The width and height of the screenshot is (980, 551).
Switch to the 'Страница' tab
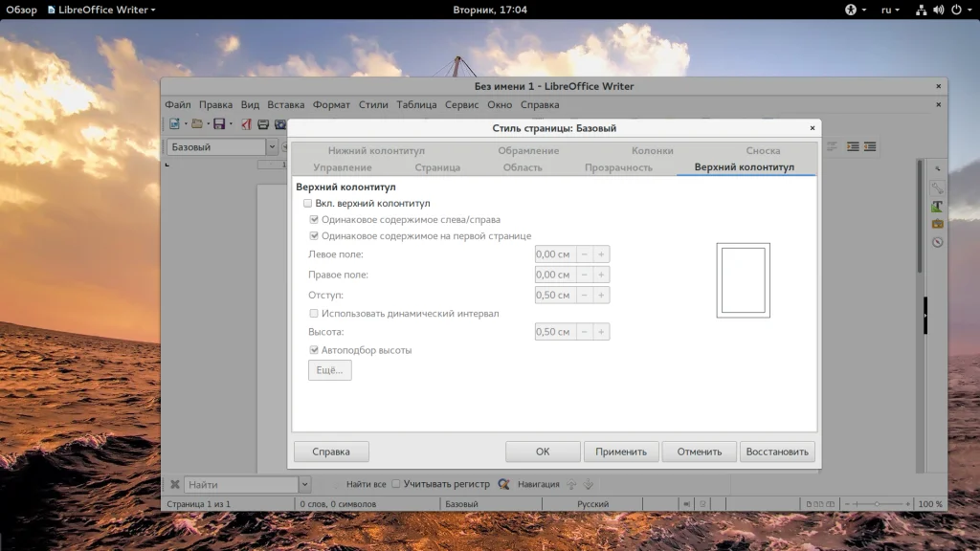pos(437,167)
